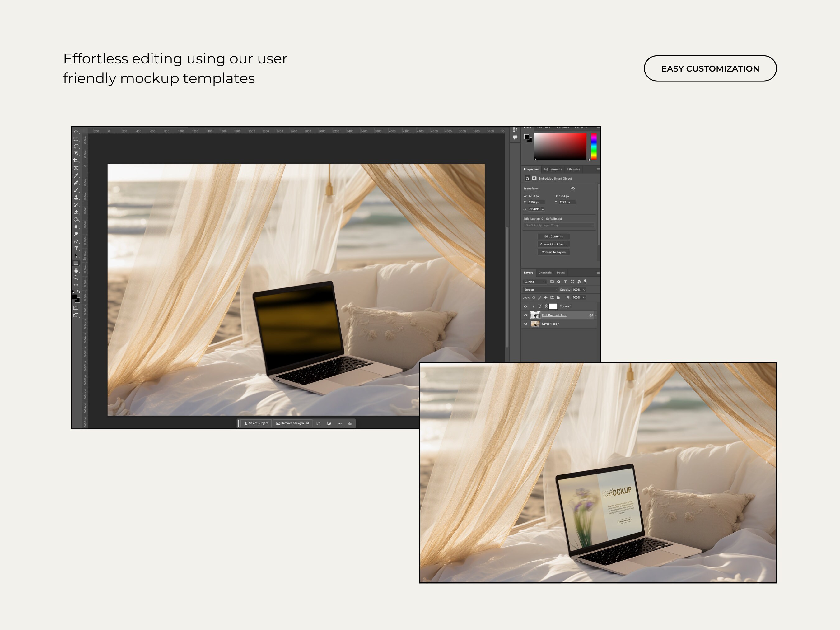The width and height of the screenshot is (840, 630).
Task: Click the hue spectrum slider
Action: tap(594, 146)
